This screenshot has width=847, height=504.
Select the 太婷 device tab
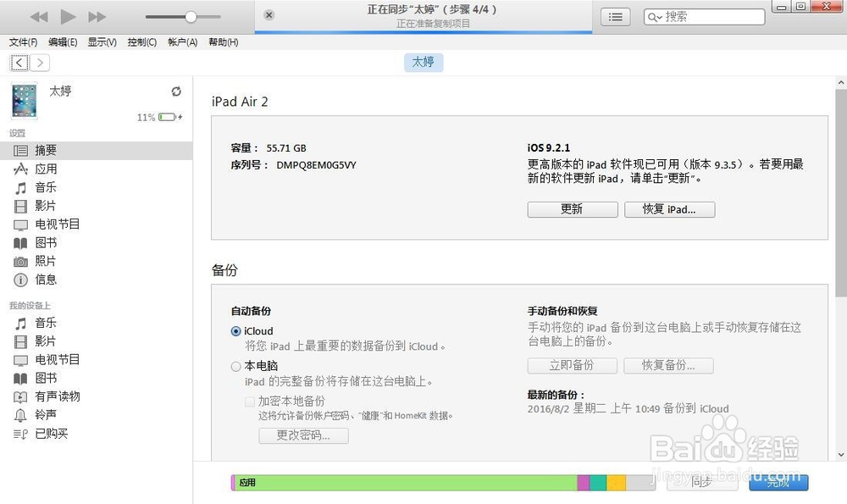[423, 62]
